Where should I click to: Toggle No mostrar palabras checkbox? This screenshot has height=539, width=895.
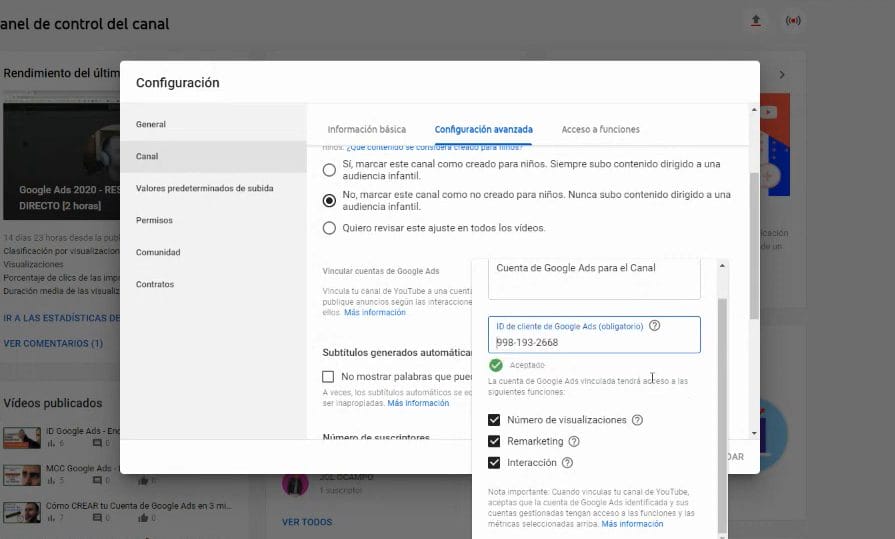click(328, 376)
